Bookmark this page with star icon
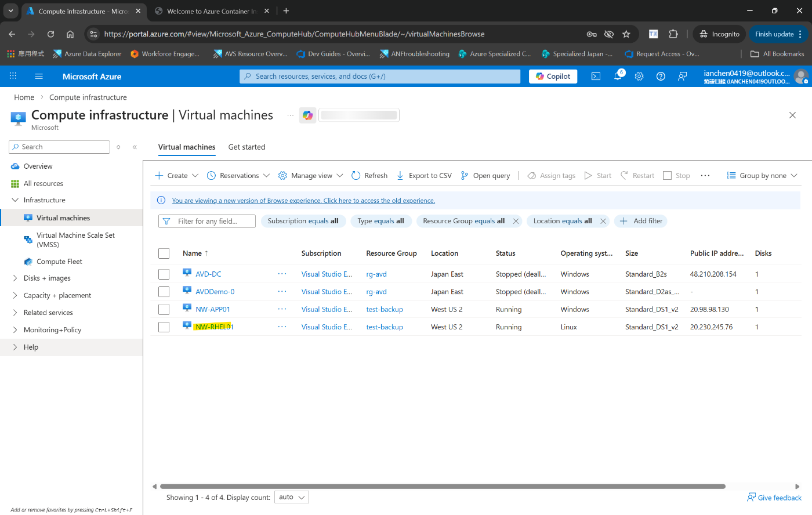This screenshot has height=515, width=812. [626, 34]
